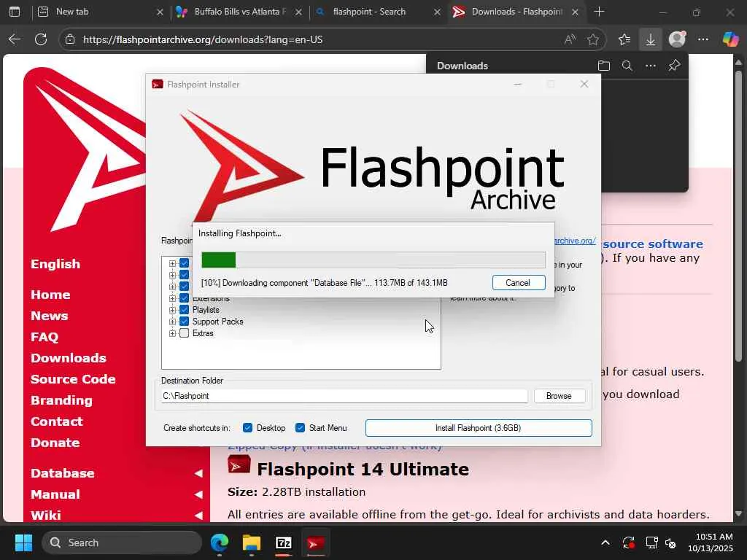Click the taskbar Search box
Screen dimensions: 747x560
[122, 542]
